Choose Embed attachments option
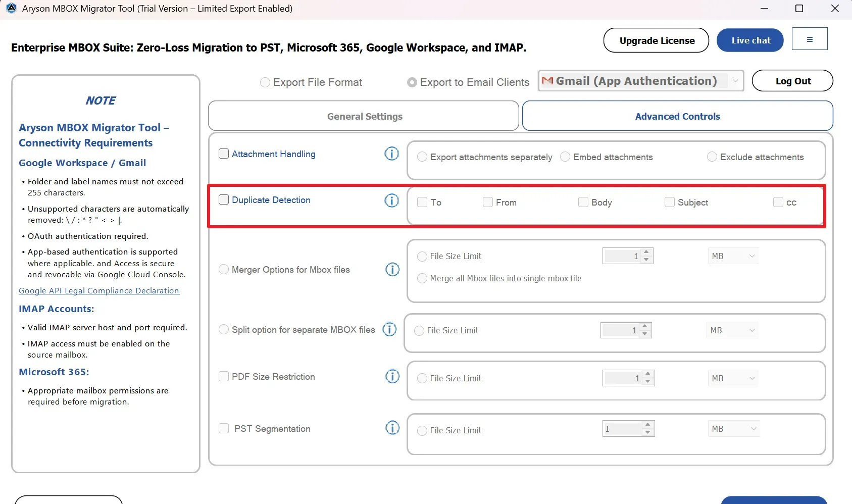Image resolution: width=852 pixels, height=504 pixels. click(x=565, y=157)
